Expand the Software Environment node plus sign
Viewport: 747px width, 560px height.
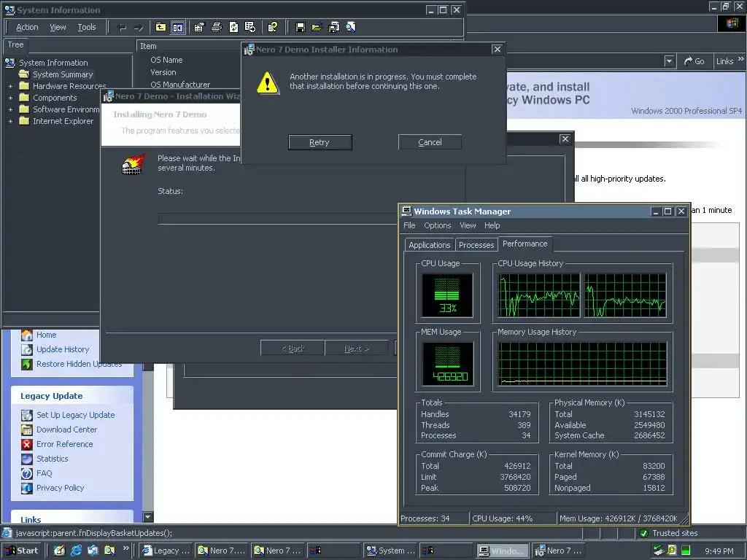coord(10,109)
